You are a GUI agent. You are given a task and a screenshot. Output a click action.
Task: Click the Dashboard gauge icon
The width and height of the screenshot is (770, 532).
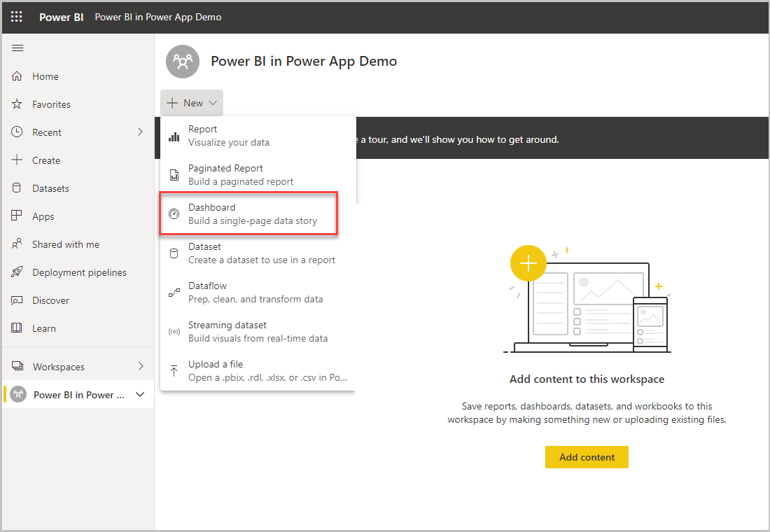pyautogui.click(x=174, y=214)
